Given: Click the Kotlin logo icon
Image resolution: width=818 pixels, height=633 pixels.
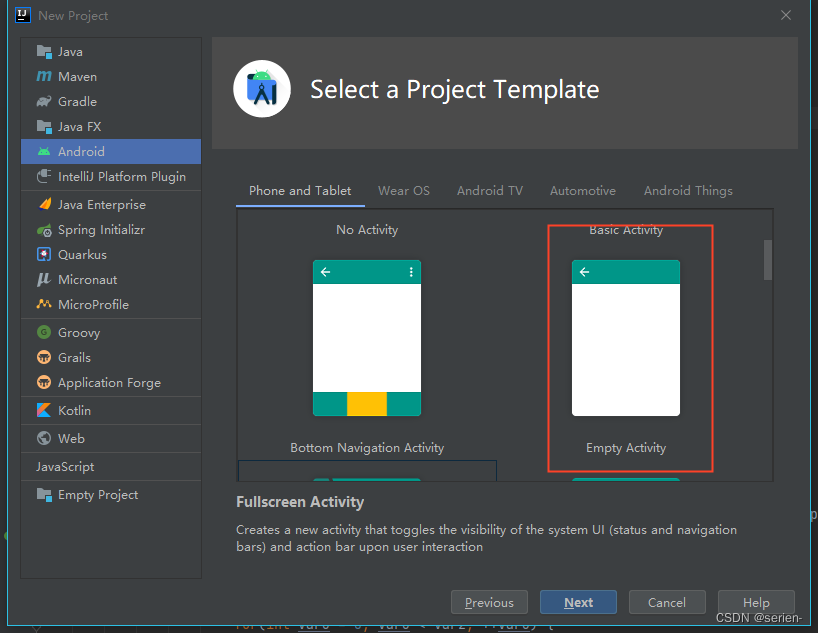Looking at the screenshot, I should click(x=44, y=411).
